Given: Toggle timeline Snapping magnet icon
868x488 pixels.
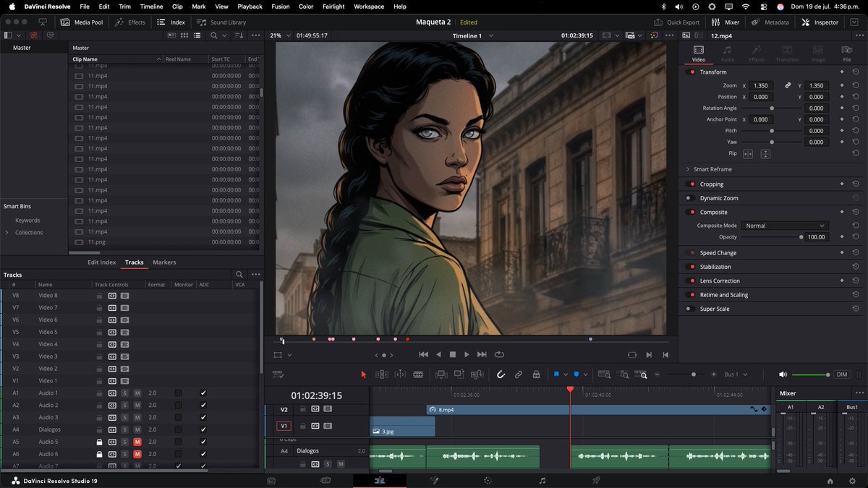Looking at the screenshot, I should (501, 374).
